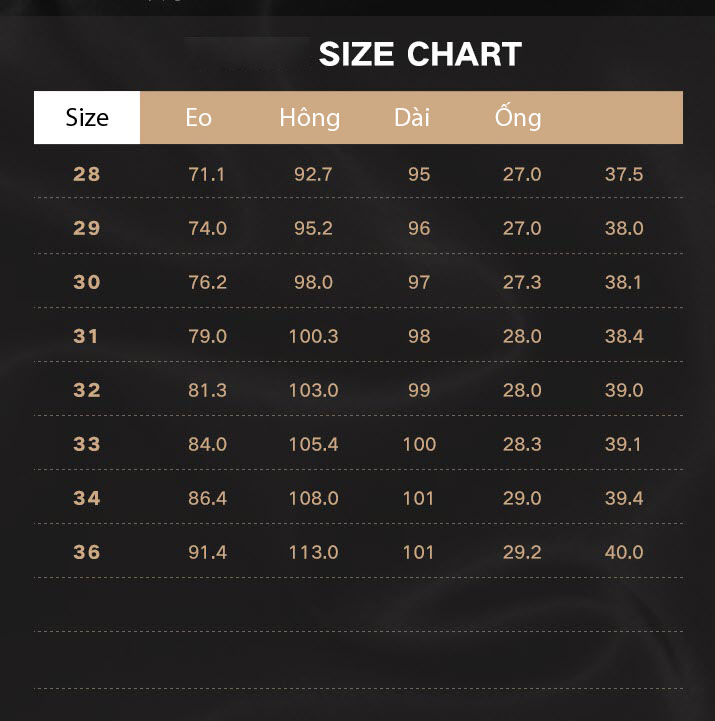This screenshot has height=721, width=715.
Task: Click waist value 71.1
Action: click(206, 174)
